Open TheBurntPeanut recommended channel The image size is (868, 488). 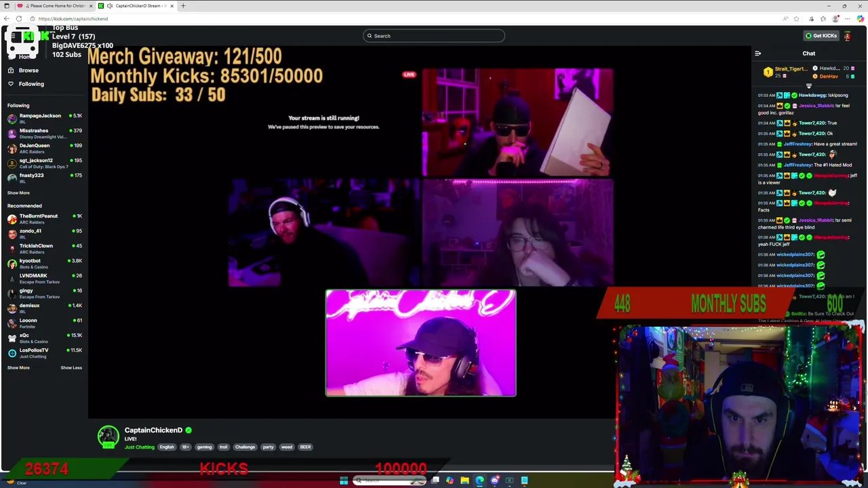(x=44, y=219)
